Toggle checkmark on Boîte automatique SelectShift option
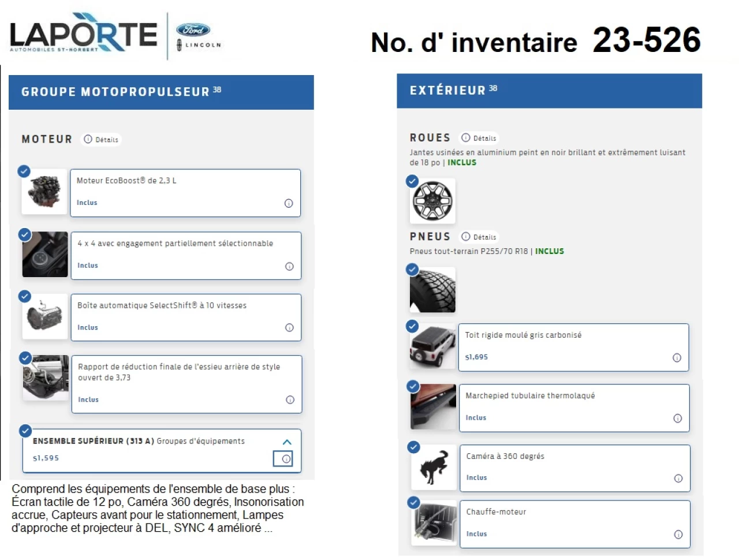This screenshot has height=560, width=739. click(24, 296)
